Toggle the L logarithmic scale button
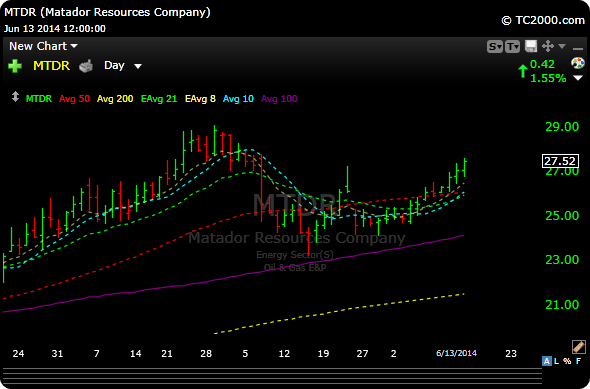This screenshot has height=389, width=590. 557,361
